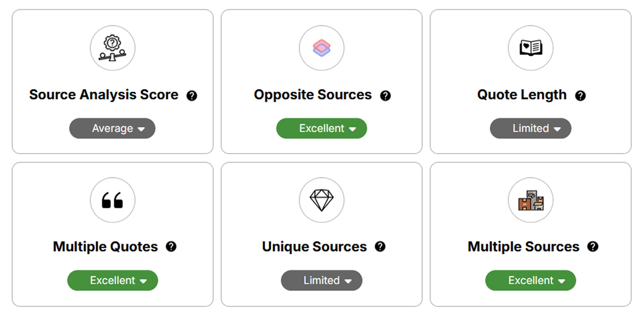Open help for Quote Length
Screen dimensions: 644x316
(x=580, y=96)
